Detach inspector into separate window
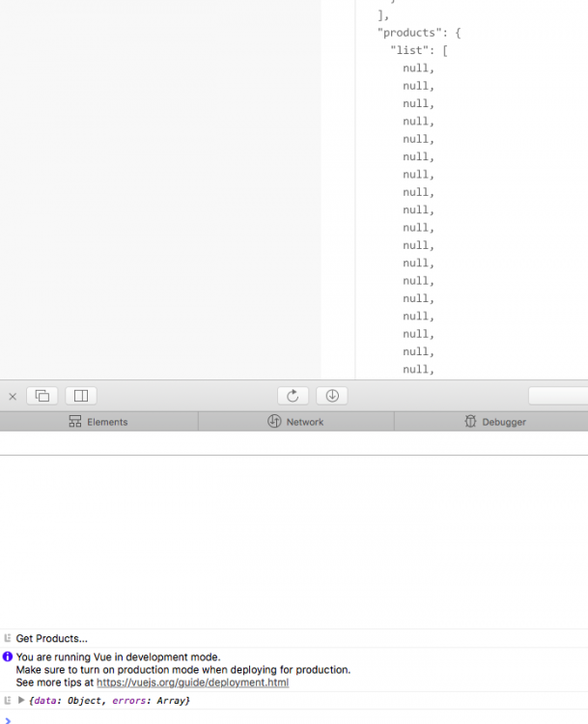The image size is (588, 724). point(42,396)
